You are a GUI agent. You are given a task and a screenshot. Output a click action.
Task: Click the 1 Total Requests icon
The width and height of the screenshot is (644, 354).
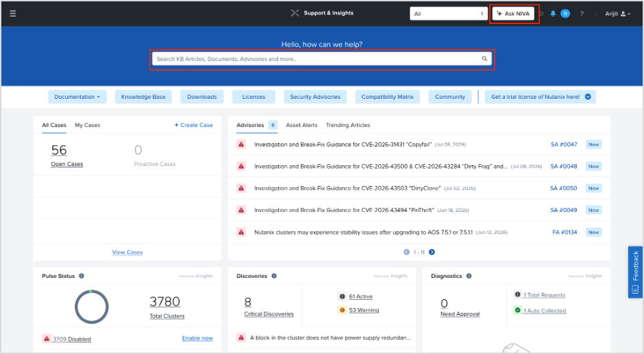click(x=517, y=294)
